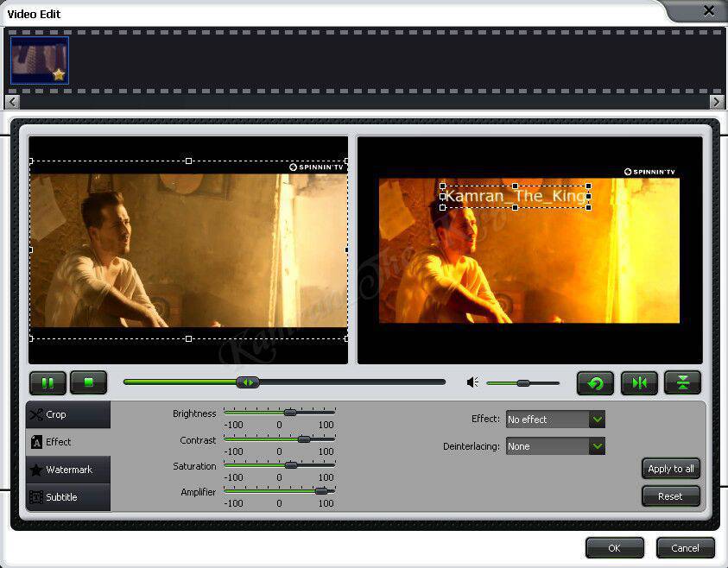728x568 pixels.
Task: Click the Saturation slider handle
Action: pyautogui.click(x=291, y=465)
